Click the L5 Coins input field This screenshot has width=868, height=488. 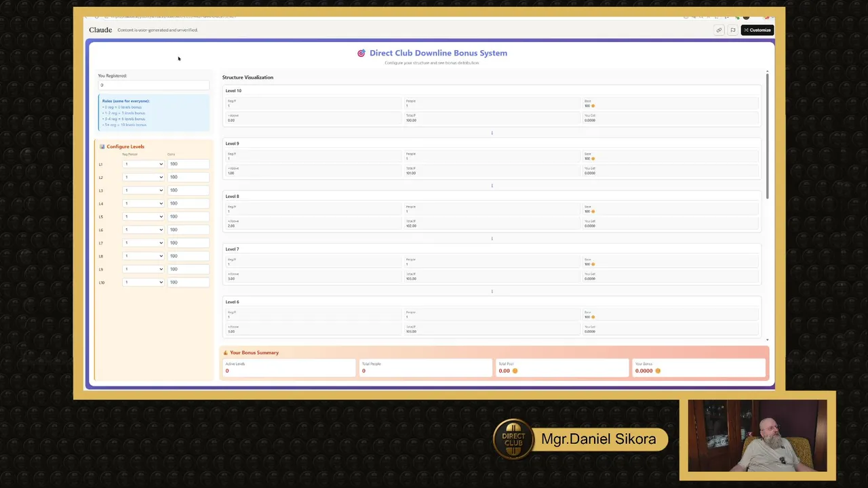point(189,216)
